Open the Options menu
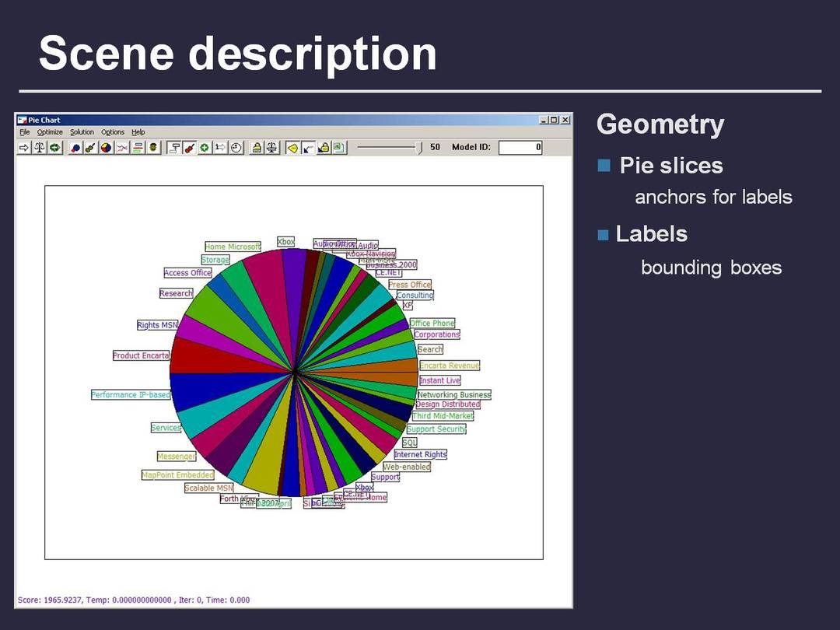 tap(113, 131)
